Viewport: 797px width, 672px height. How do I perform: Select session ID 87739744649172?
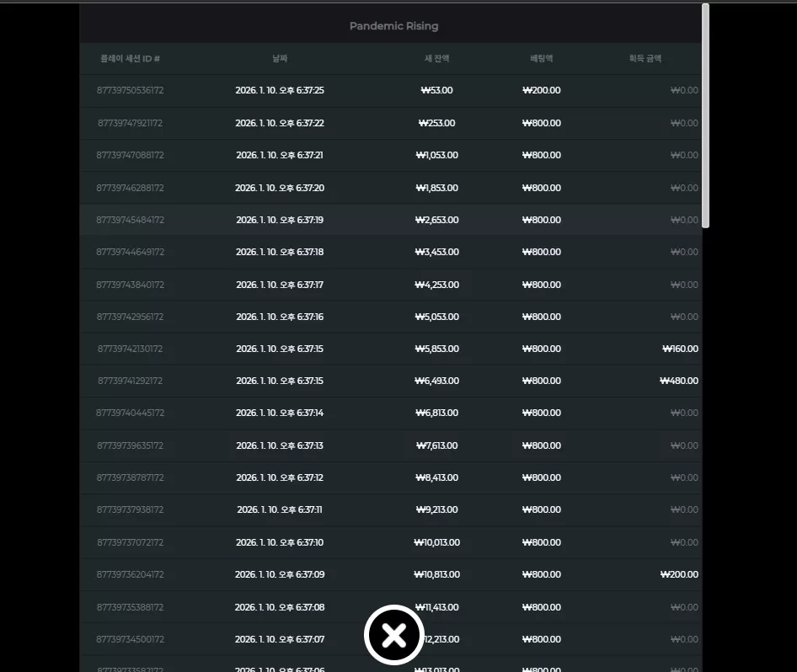tap(130, 252)
